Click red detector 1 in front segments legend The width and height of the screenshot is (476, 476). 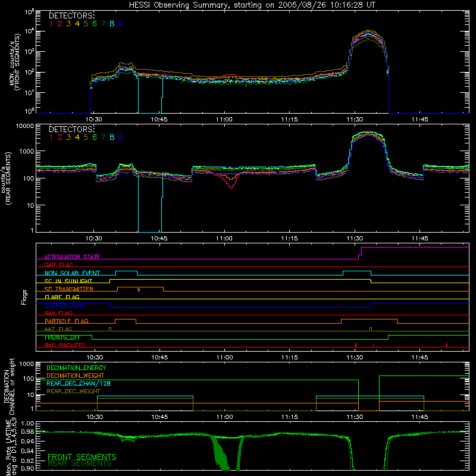(x=51, y=24)
